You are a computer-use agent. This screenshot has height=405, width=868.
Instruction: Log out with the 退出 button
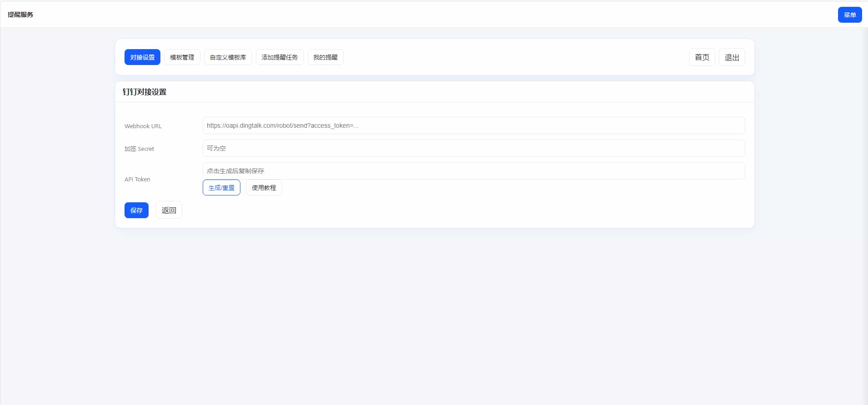(x=732, y=57)
